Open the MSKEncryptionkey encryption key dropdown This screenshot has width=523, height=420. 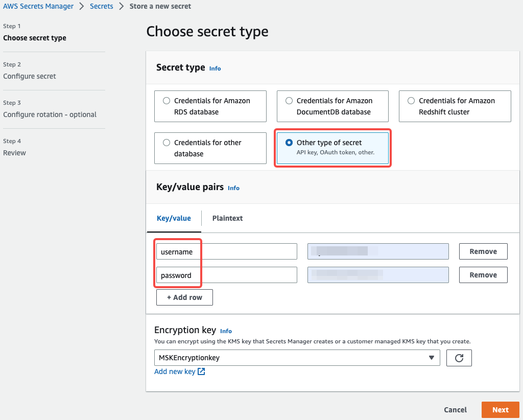point(297,358)
